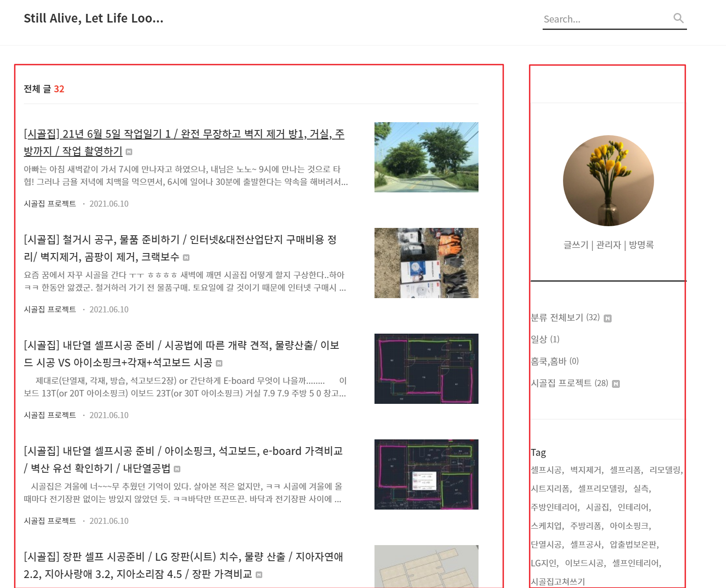
Task: Open post 철거시 공구, 물품 준비하기
Action: 180,248
